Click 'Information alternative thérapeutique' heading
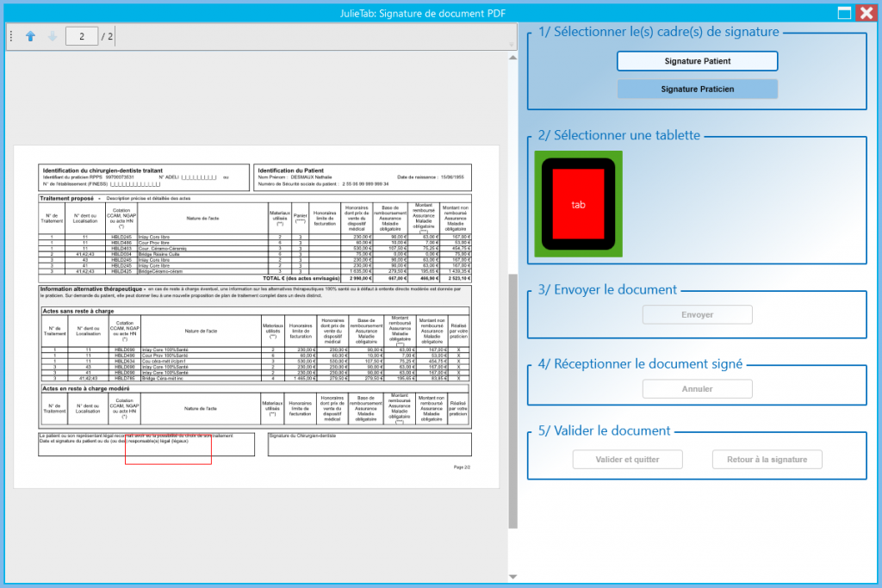Viewport: 882px width, 588px height. coord(91,289)
